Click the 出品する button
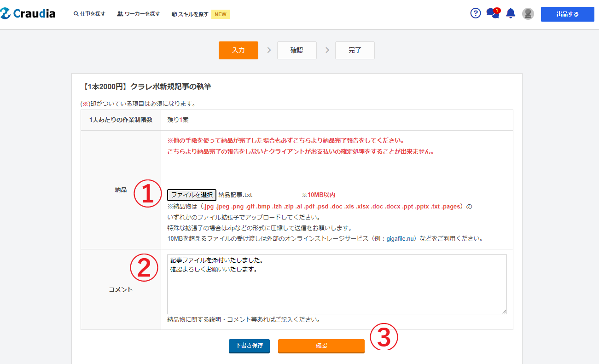Screen dimensions: 599x364 click(x=567, y=14)
